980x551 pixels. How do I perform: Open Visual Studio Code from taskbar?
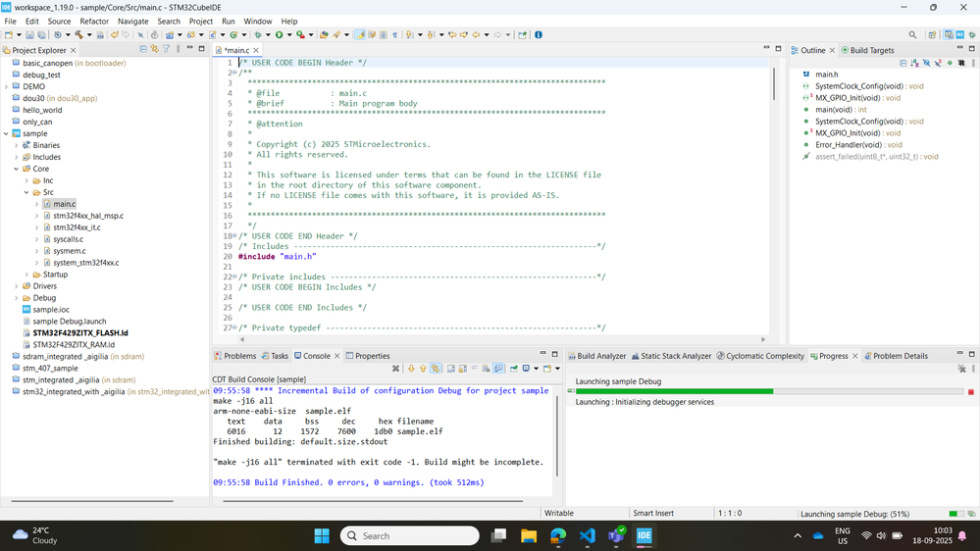pos(587,535)
